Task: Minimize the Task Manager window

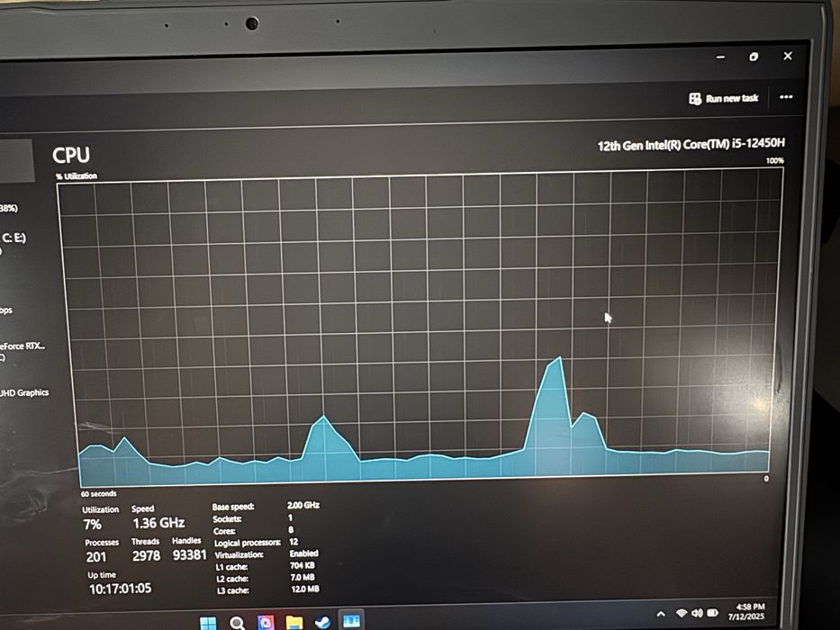Action: tap(720, 57)
